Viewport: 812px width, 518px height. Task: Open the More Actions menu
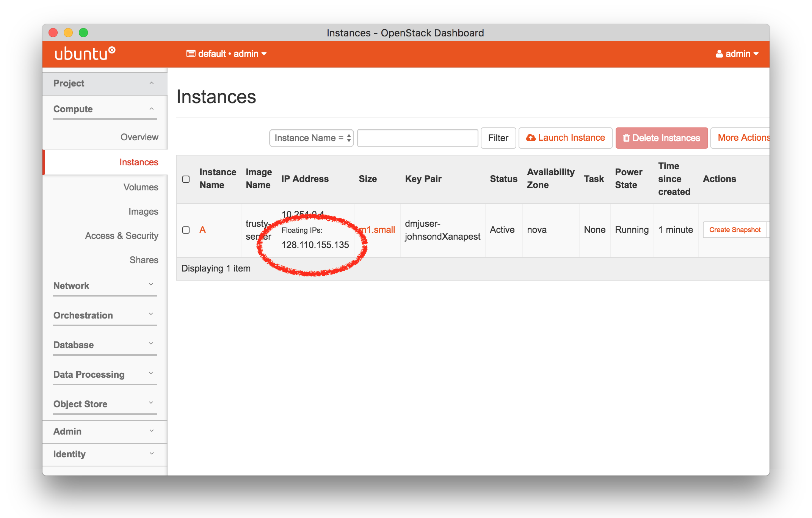[x=740, y=138]
